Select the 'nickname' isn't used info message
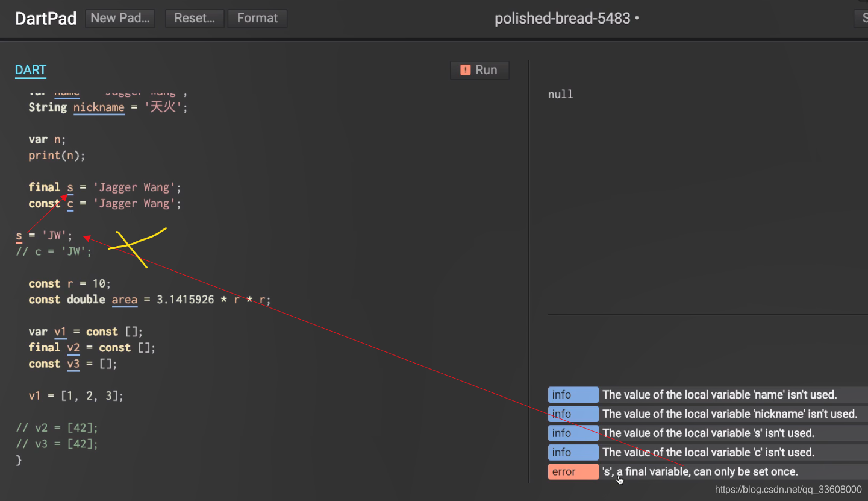The width and height of the screenshot is (868, 501). click(730, 414)
